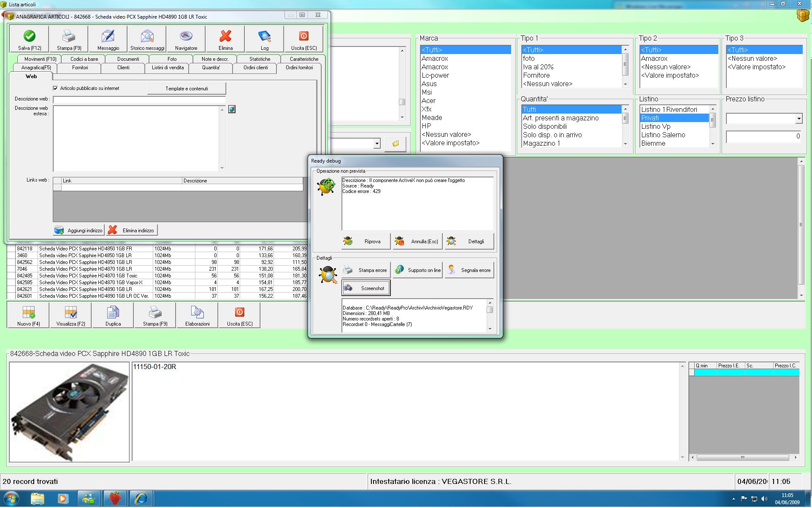This screenshot has height=508, width=812.
Task: Click the Elimina red X icon
Action: click(x=225, y=37)
